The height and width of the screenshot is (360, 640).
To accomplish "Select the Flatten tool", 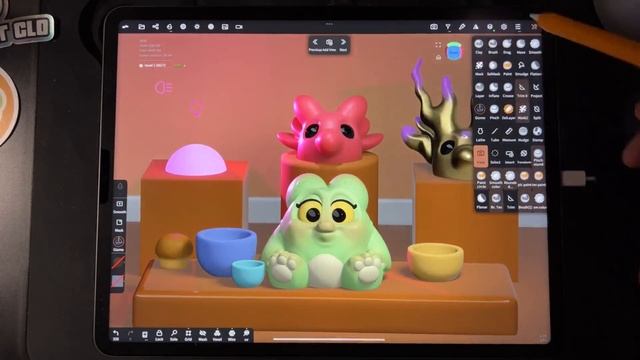I will [536, 68].
